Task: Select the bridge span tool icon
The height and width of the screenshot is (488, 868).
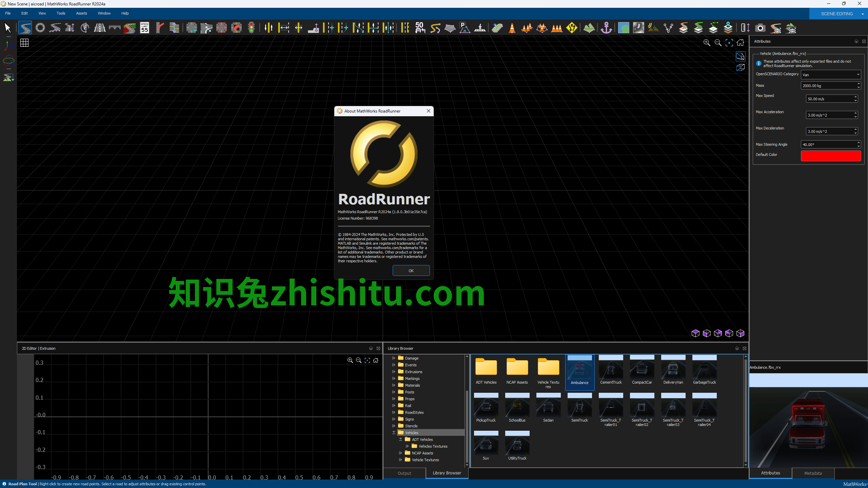Action: (115, 28)
